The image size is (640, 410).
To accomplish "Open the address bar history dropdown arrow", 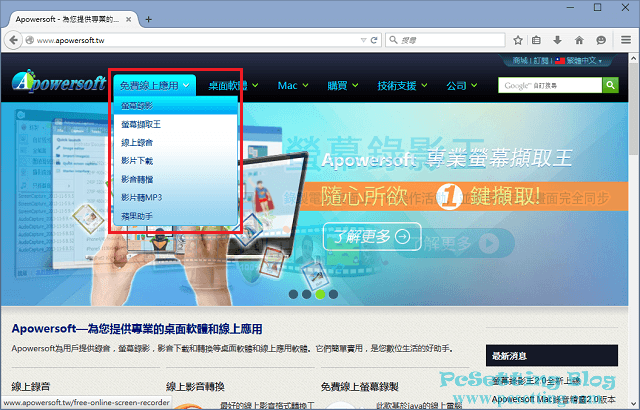I will tap(363, 40).
